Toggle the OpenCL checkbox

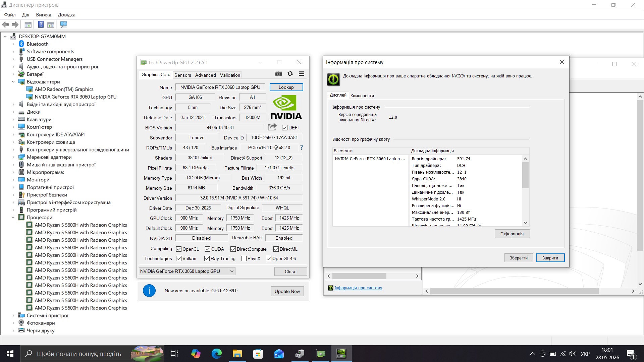click(x=179, y=249)
